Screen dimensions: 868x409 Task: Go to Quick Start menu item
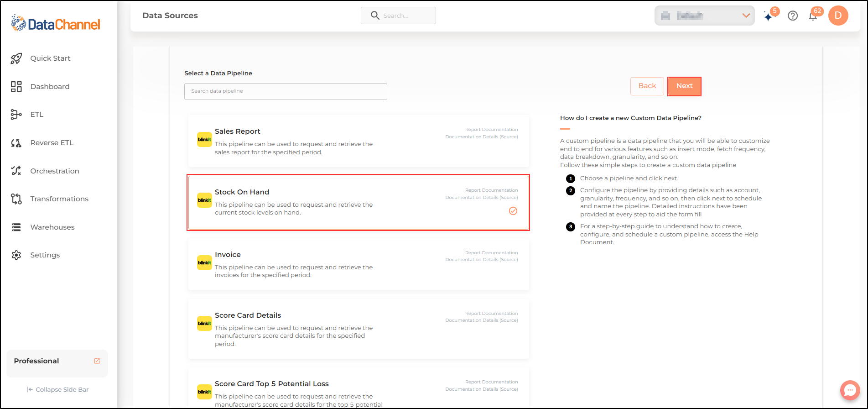[x=50, y=58]
